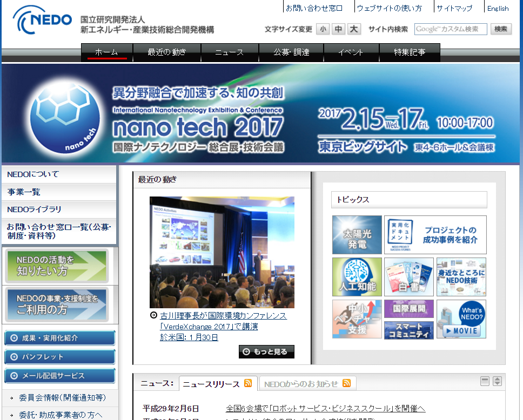Open プロジェクトの成功事例を紹介 banner
Screen dimensions: 523x420
tap(435, 235)
